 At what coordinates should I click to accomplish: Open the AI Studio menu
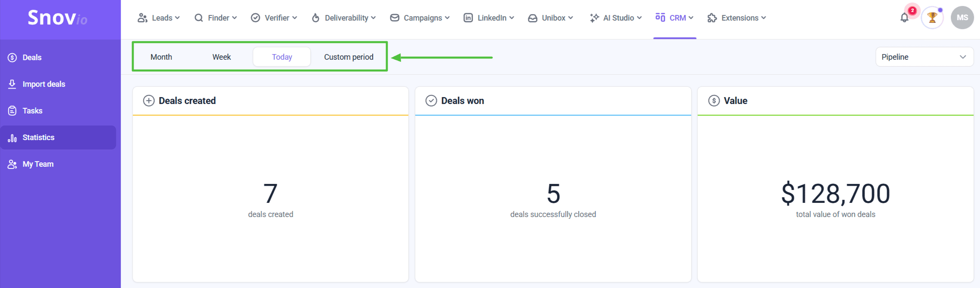(616, 18)
